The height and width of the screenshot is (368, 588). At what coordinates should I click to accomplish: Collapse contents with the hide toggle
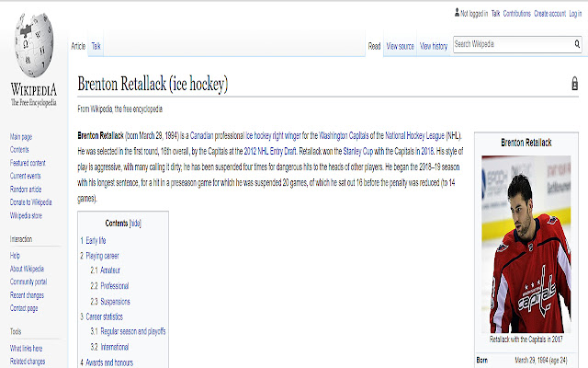point(135,224)
